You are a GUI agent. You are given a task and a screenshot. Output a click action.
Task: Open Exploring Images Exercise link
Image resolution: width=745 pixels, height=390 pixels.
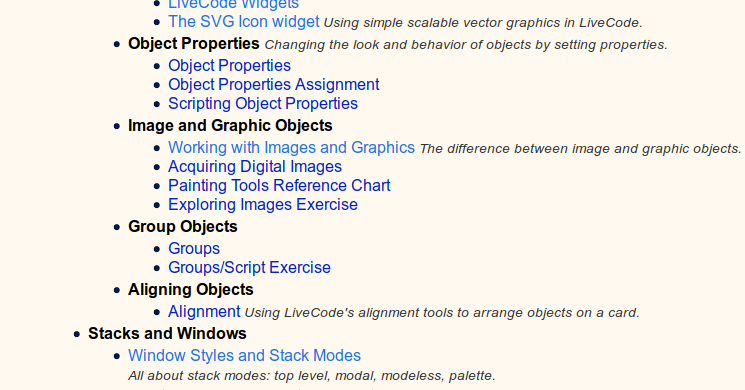coord(263,205)
